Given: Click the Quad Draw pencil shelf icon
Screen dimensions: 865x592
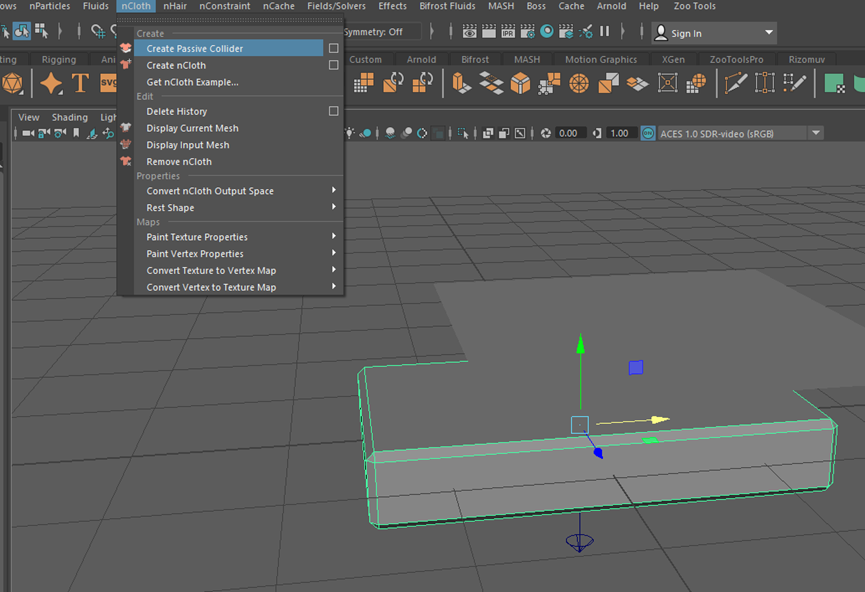Looking at the screenshot, I should point(794,84).
